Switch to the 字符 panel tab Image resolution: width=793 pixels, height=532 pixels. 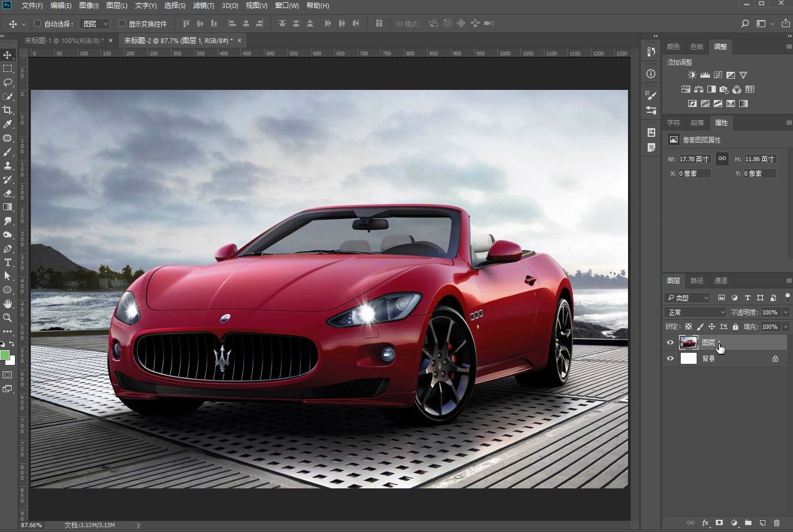(x=673, y=122)
